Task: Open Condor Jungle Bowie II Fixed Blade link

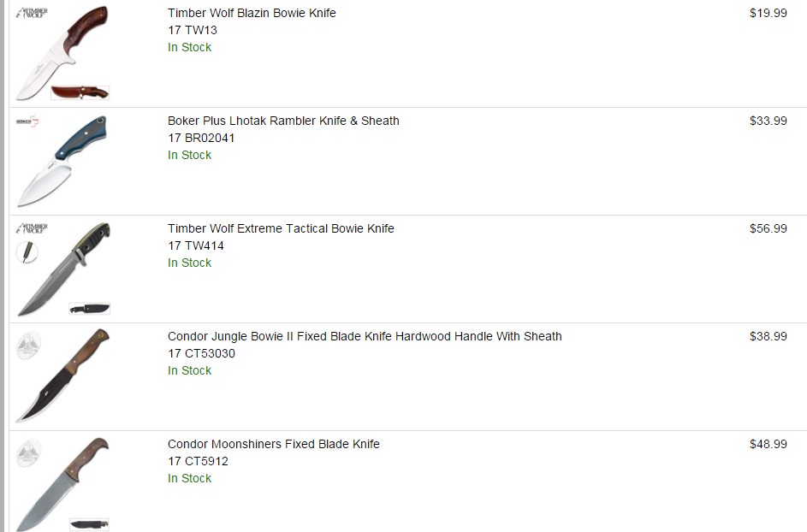Action: [x=365, y=336]
